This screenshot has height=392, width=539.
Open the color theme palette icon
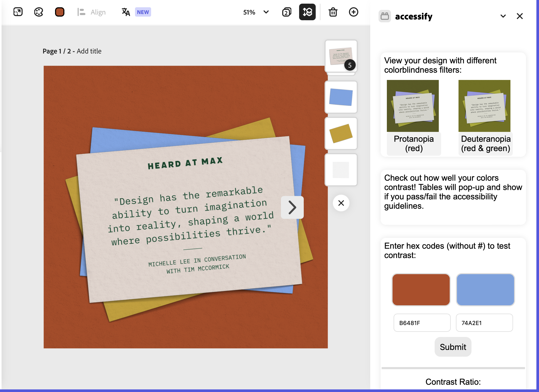click(x=39, y=12)
